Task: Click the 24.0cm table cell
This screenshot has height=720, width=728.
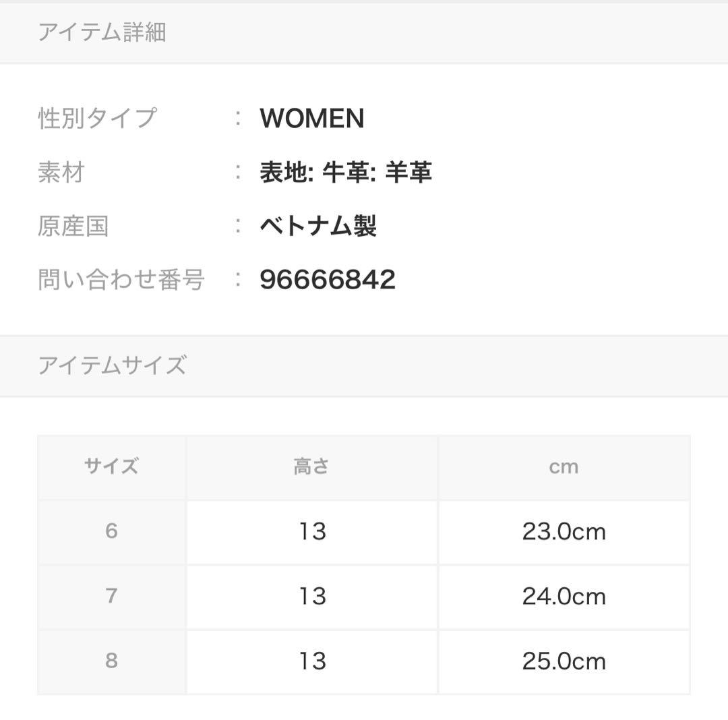Action: click(x=564, y=597)
